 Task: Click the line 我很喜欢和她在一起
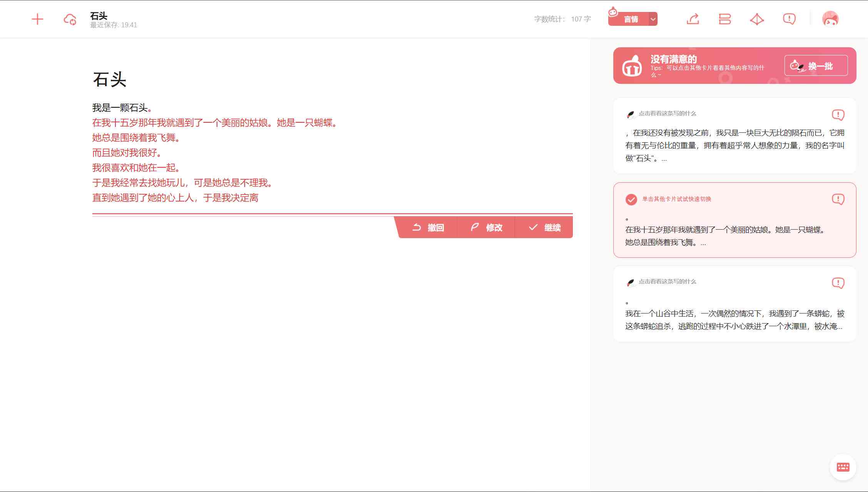pyautogui.click(x=136, y=168)
